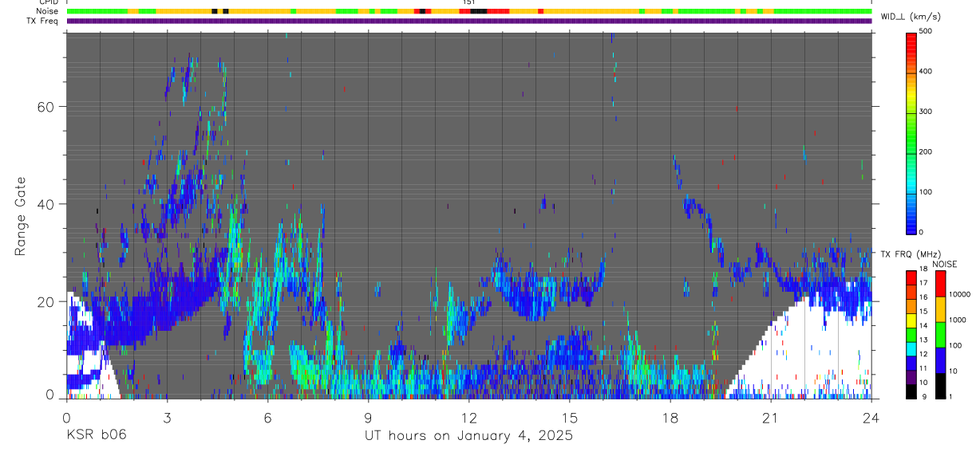Click the WID (km/s) color bar
Screen dimensions: 980x452
[x=912, y=132]
